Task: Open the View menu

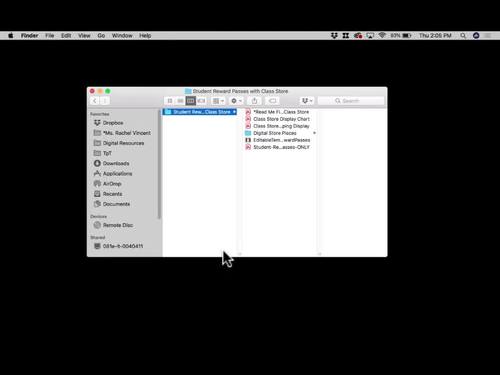Action: tap(84, 35)
